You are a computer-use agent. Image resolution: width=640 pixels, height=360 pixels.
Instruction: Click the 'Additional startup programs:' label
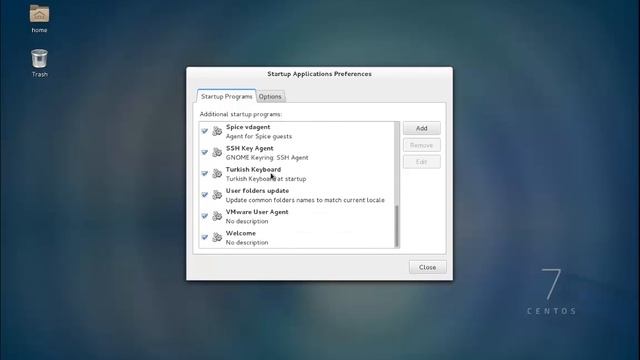241,114
